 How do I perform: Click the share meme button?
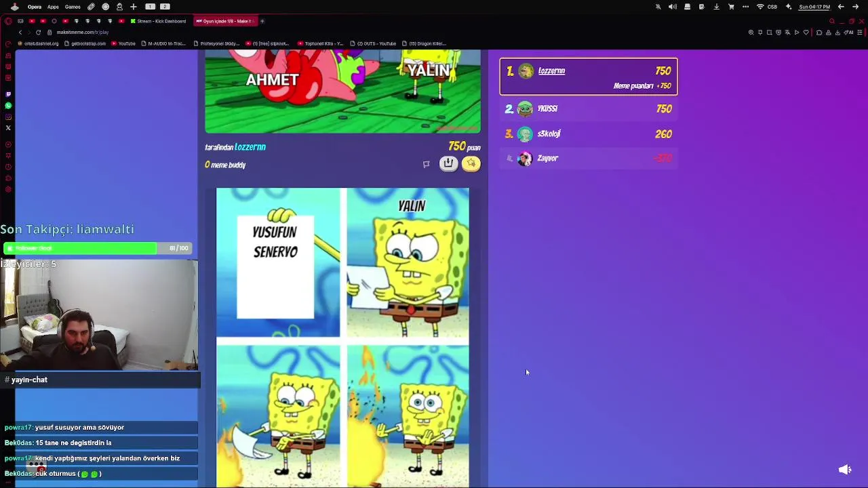coord(448,163)
